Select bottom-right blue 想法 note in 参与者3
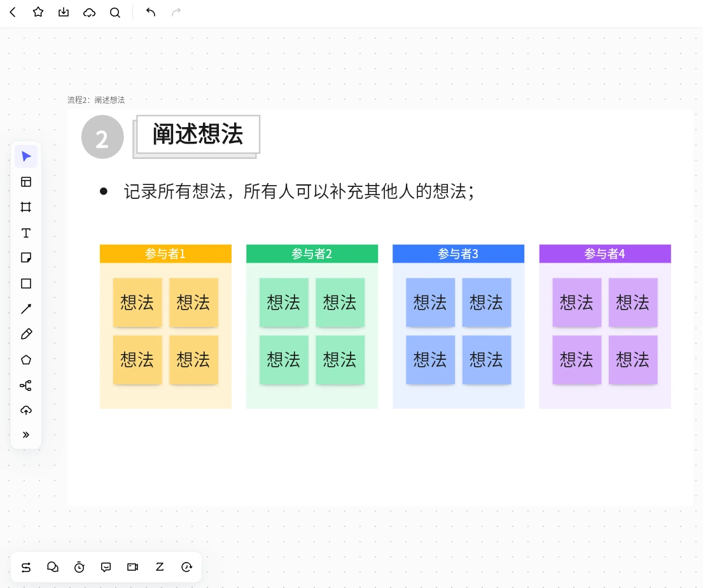This screenshot has height=588, width=703. click(487, 360)
